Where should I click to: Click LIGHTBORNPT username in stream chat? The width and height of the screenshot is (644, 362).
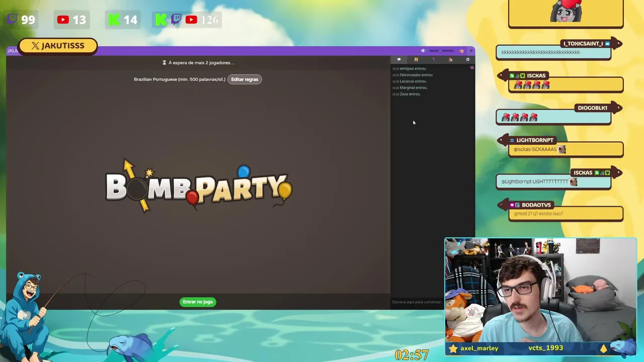pos(534,140)
